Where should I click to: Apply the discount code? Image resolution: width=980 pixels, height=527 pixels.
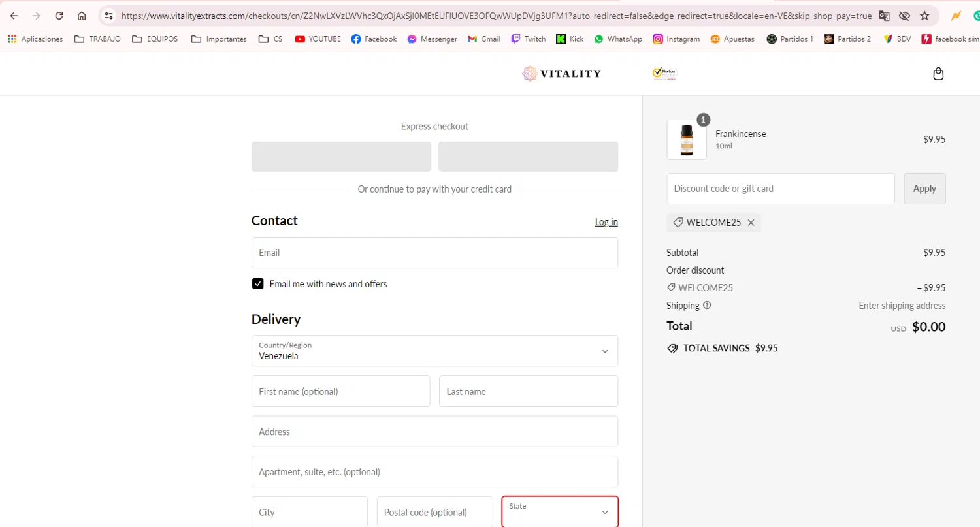click(x=924, y=189)
